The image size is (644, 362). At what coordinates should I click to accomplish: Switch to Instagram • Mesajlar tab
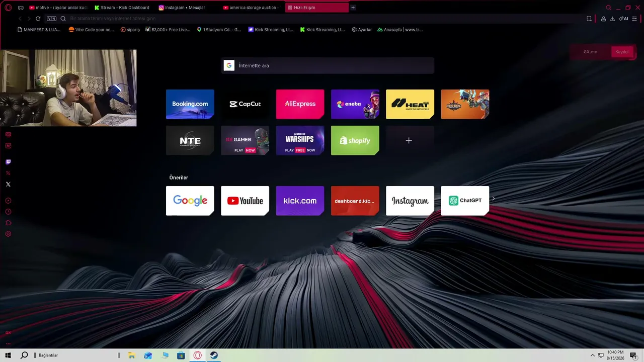(187, 8)
